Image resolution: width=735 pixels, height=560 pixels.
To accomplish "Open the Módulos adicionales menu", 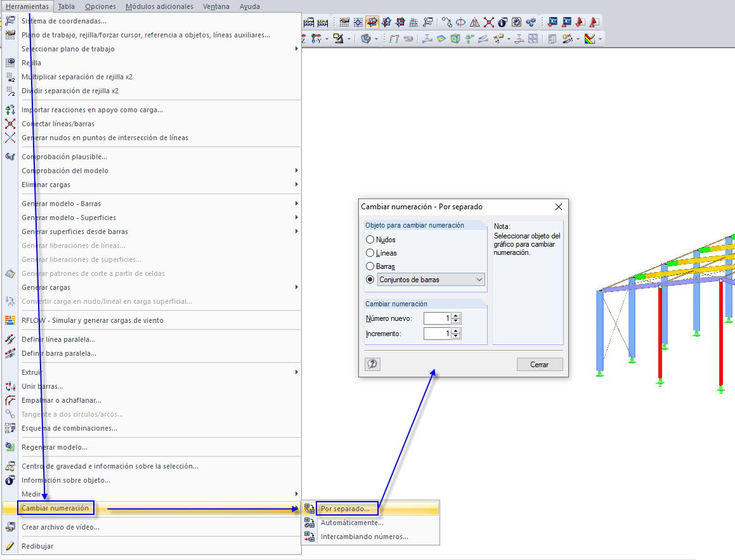I will (159, 6).
